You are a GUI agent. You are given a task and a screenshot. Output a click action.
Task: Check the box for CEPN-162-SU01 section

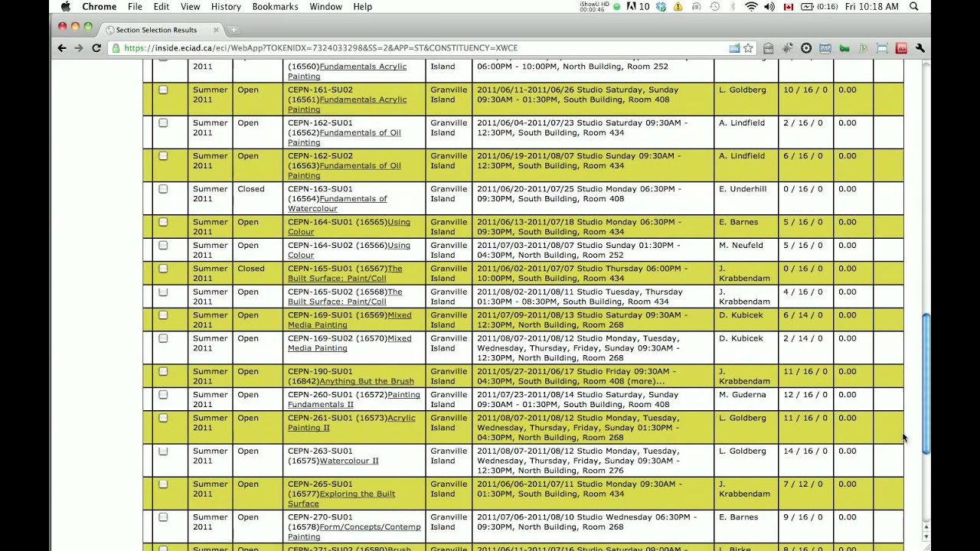pos(163,122)
